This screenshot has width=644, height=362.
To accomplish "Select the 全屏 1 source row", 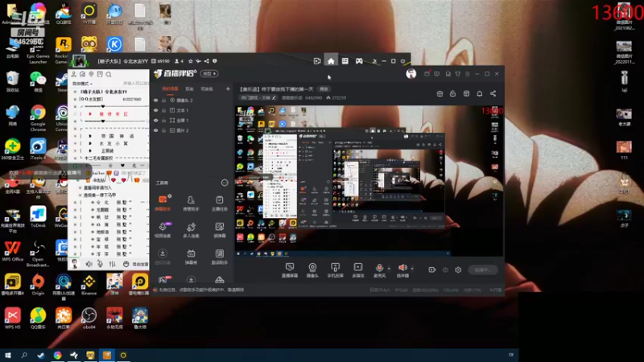I will (x=192, y=121).
